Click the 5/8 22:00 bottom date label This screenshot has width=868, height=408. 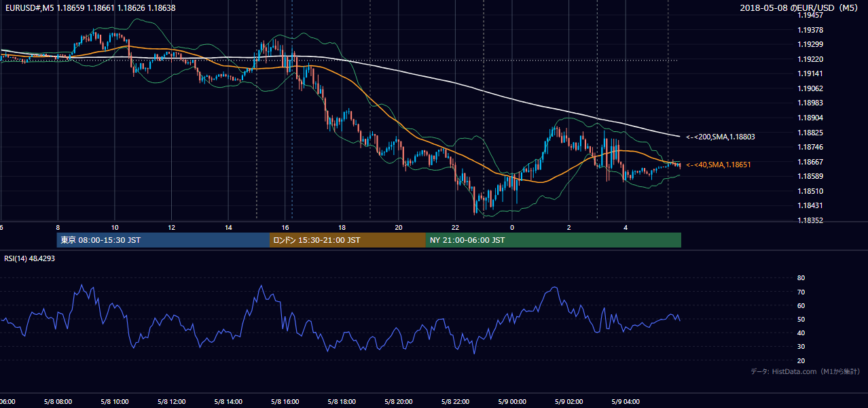[x=455, y=401]
